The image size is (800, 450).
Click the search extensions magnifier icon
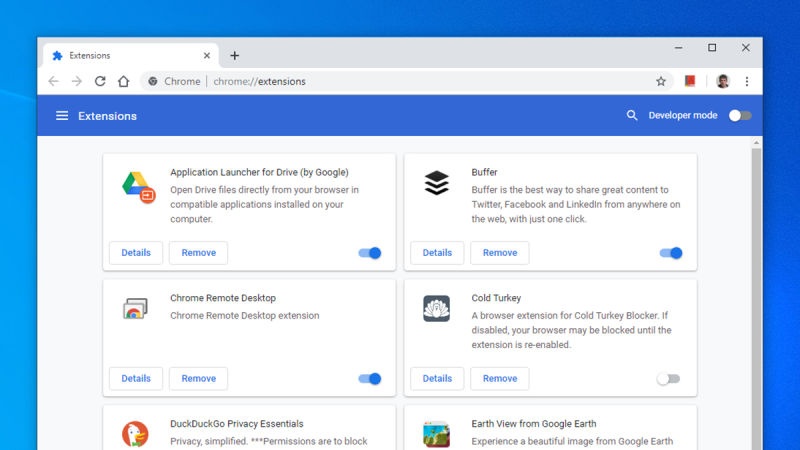click(632, 116)
